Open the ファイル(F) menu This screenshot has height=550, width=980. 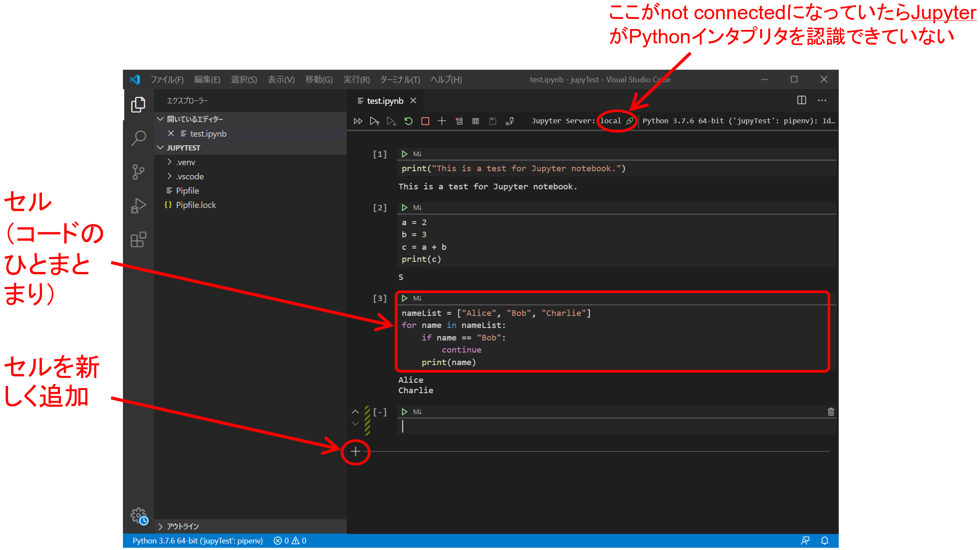pyautogui.click(x=167, y=80)
